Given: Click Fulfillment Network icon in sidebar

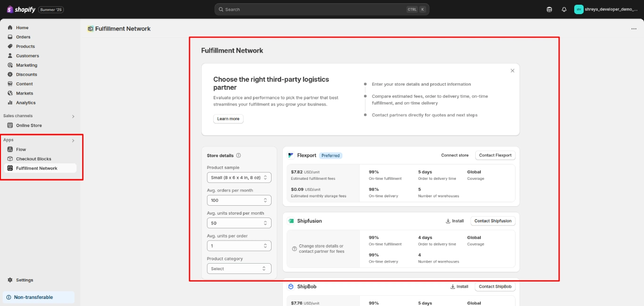Looking at the screenshot, I should pos(10,168).
